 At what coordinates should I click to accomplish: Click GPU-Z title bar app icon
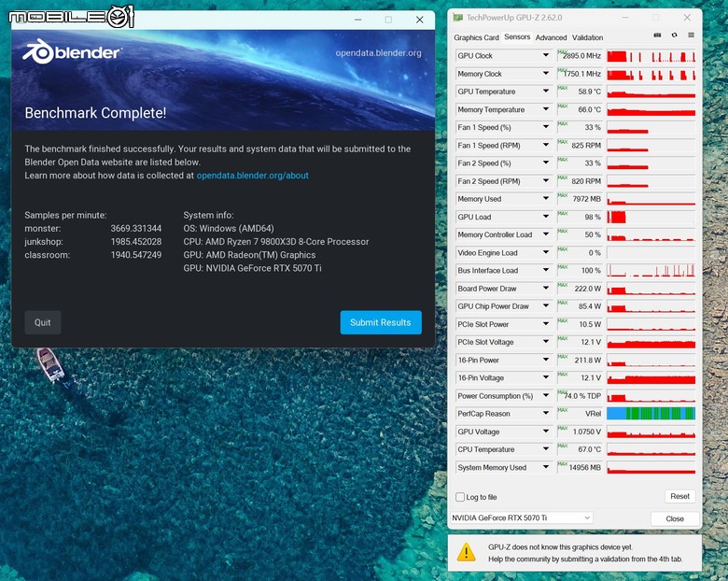(x=457, y=18)
